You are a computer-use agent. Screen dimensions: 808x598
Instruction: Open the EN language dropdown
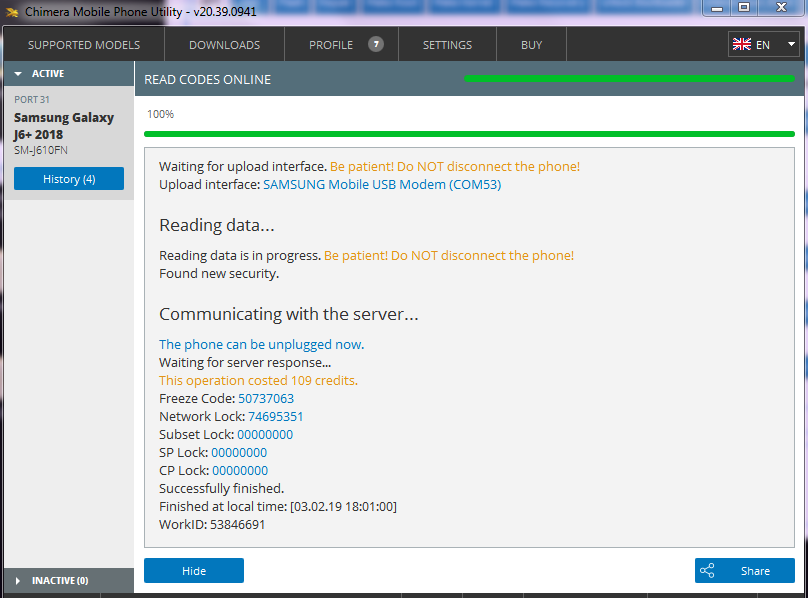763,45
